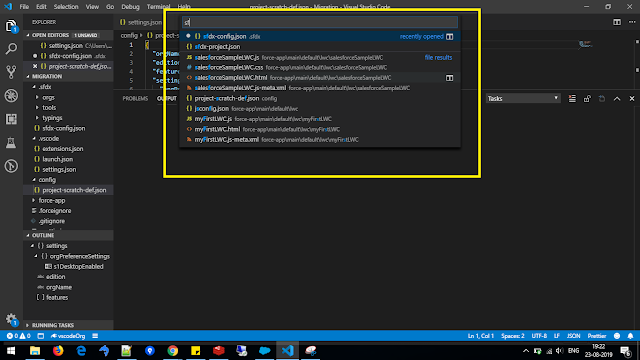Open SFDX command palette from status bar list icon
Viewport: 640px width, 360px height.
pyautogui.click(x=95, y=336)
